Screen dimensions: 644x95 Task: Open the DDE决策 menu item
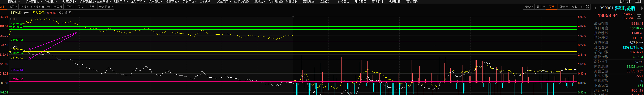point(205,2)
